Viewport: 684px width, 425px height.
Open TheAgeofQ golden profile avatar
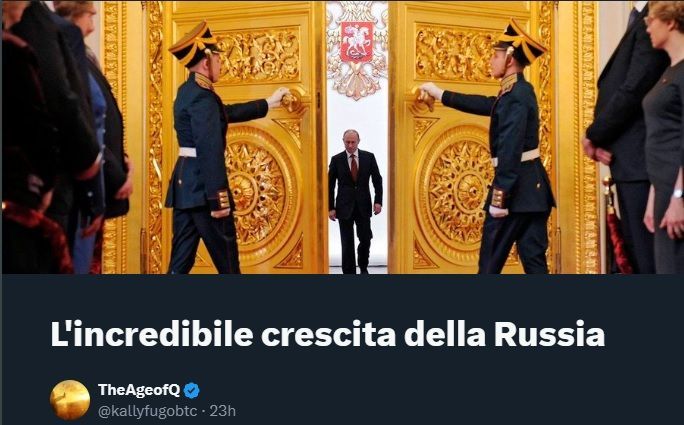coord(70,400)
